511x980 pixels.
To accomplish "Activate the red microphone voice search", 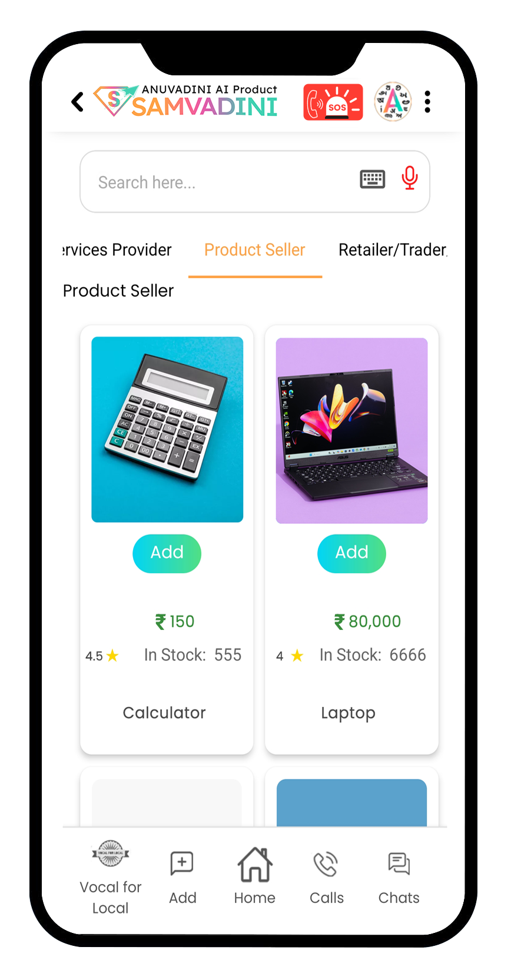I will [x=410, y=178].
